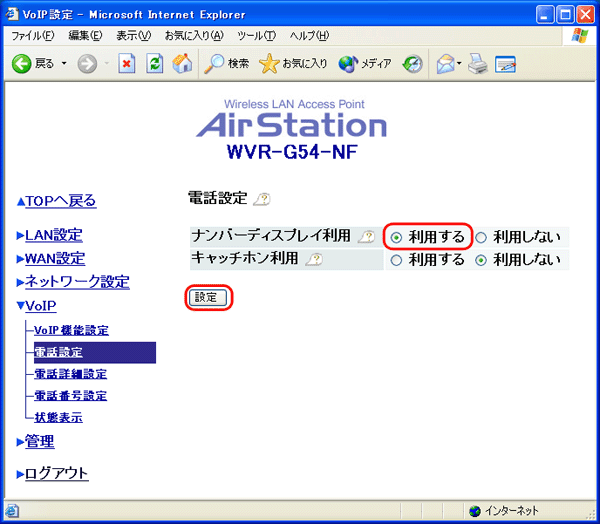Click the IE page icon in title bar
600x524 pixels.
pyautogui.click(x=12, y=14)
